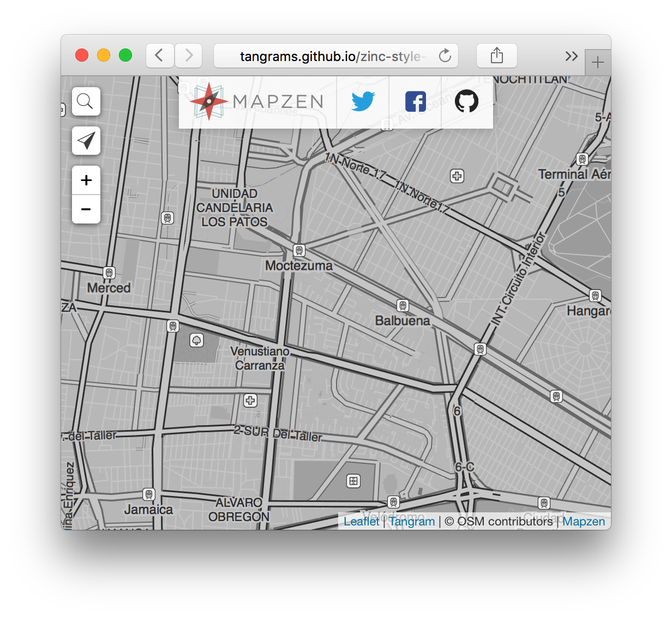This screenshot has height=617, width=672.
Task: Reload the page with refresh icon
Action: click(445, 56)
